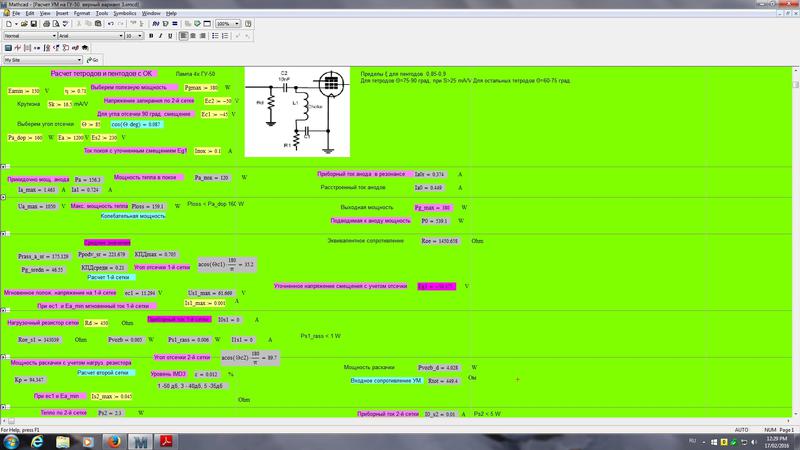Open the File menu
The image size is (800, 450).
click(x=16, y=13)
